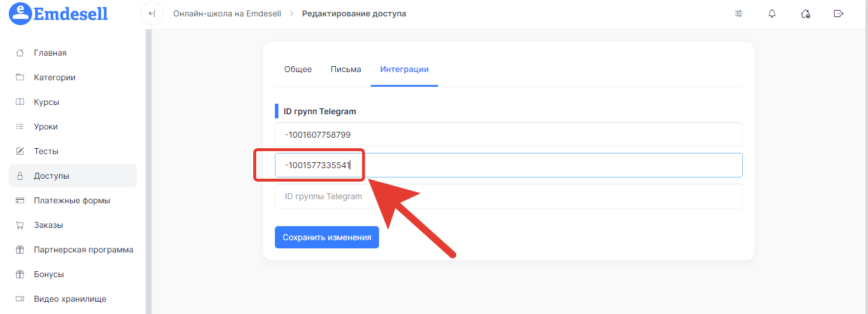The height and width of the screenshot is (314, 868).
Task: Select Платежные формы menu item
Action: (73, 200)
